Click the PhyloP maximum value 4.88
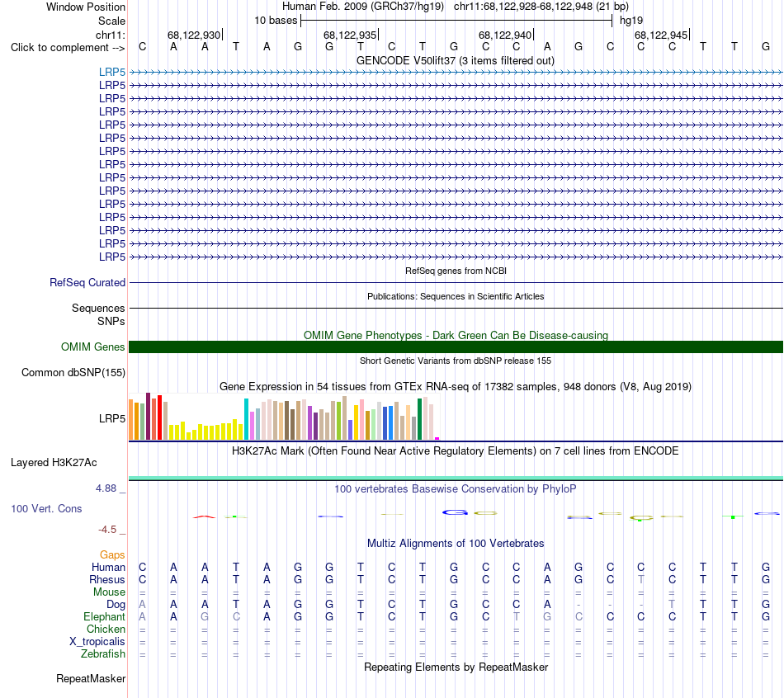The height and width of the screenshot is (698, 784). 106,488
